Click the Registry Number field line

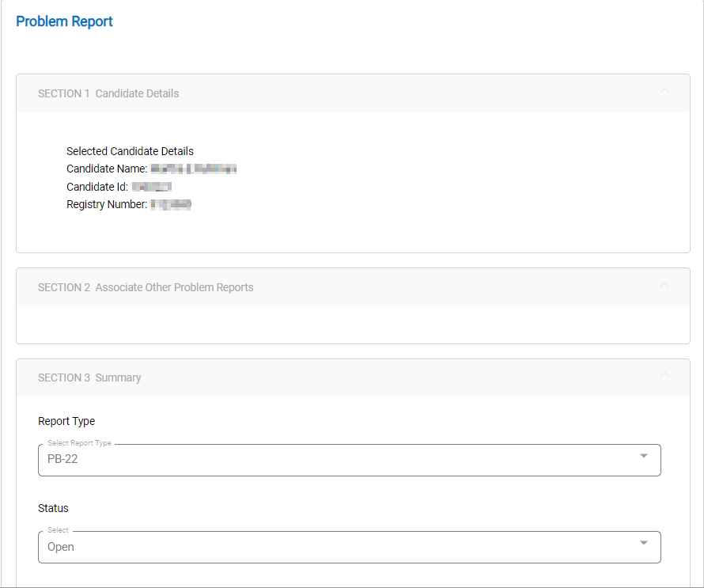pyautogui.click(x=129, y=205)
